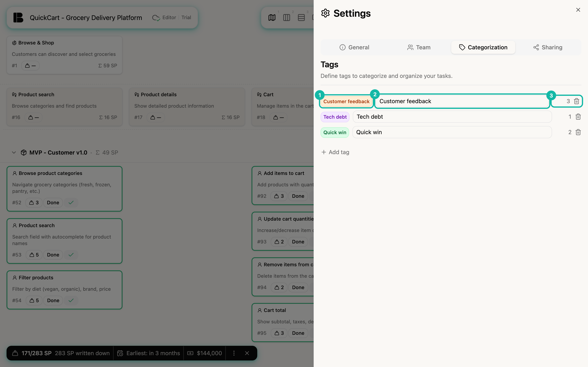Toggle done checkmark on Browse product categories
Screen dimensions: 588x367
[x=71, y=202]
